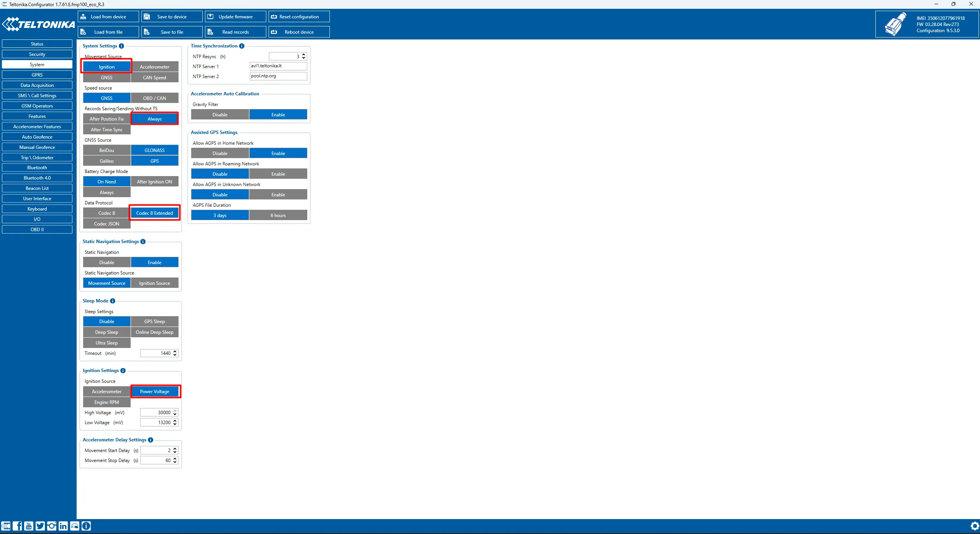The height and width of the screenshot is (534, 980).
Task: Click the Bluetooth menu item
Action: 36,168
